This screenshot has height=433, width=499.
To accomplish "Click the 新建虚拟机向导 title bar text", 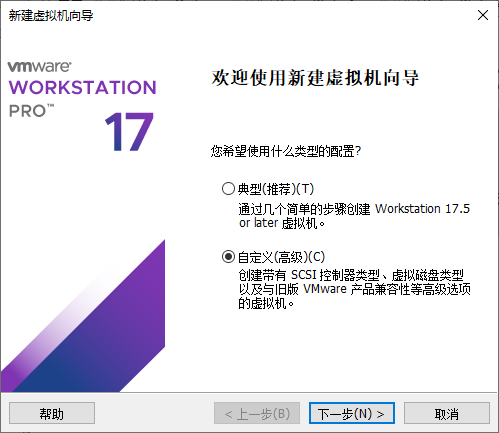I will [x=51, y=15].
